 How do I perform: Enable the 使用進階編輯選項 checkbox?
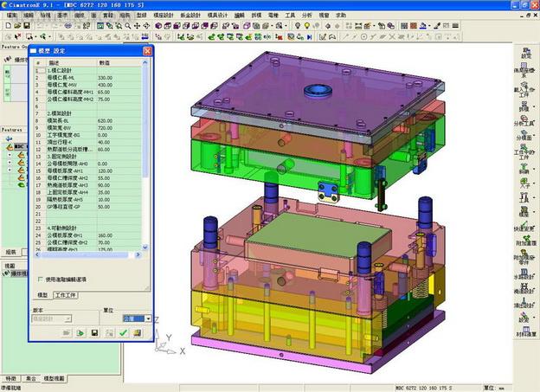(42, 279)
